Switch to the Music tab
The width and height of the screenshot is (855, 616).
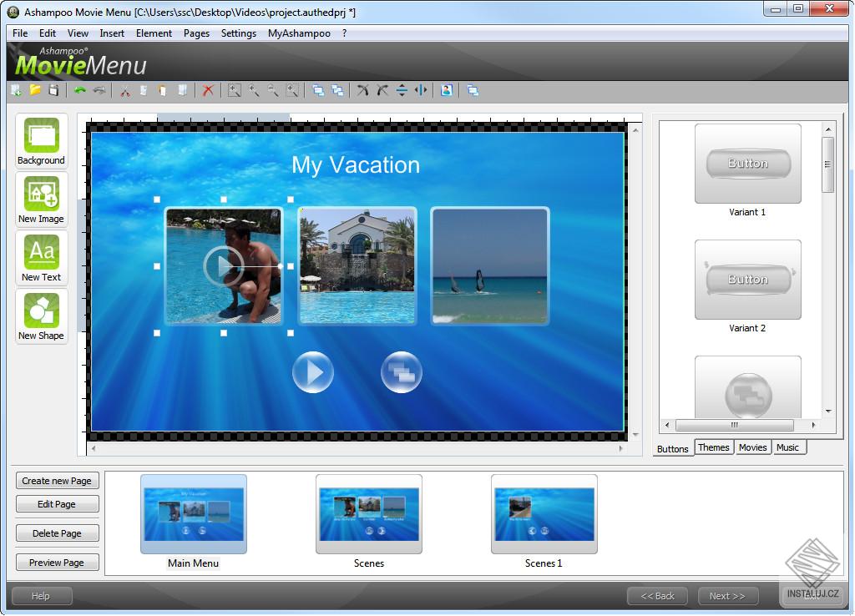tap(787, 447)
